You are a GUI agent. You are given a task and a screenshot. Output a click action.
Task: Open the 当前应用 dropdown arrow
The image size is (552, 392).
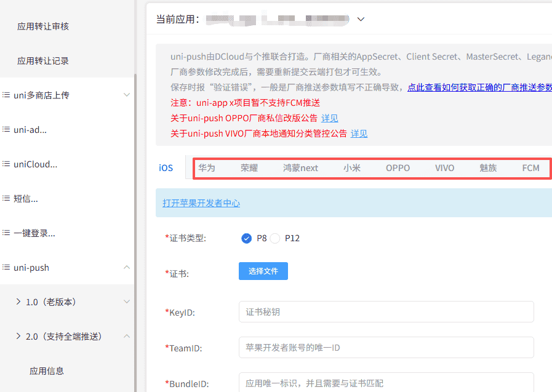tap(361, 19)
